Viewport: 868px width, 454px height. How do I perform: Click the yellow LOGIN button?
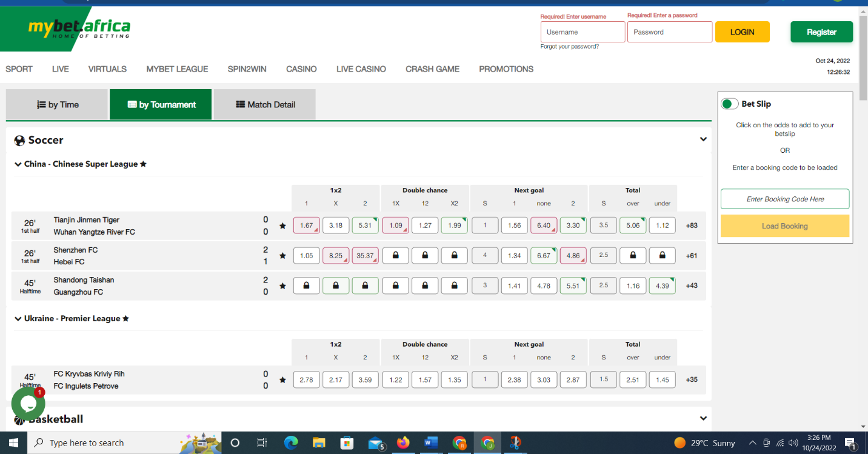click(x=743, y=32)
